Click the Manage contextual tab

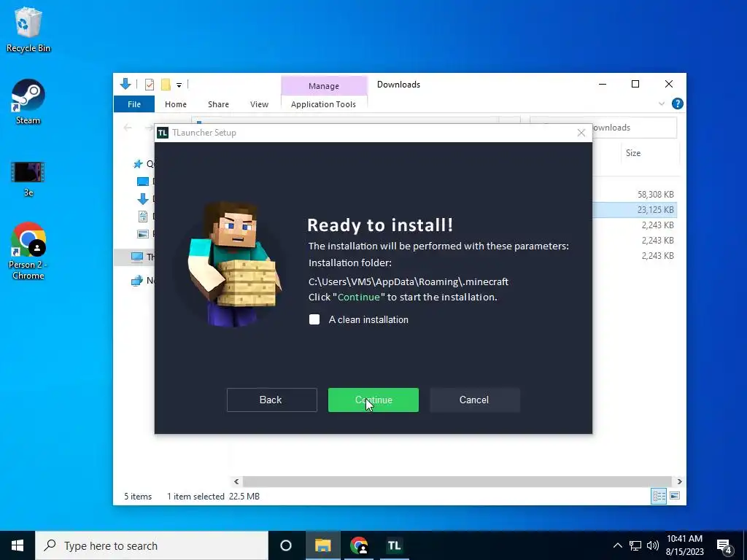(x=324, y=86)
